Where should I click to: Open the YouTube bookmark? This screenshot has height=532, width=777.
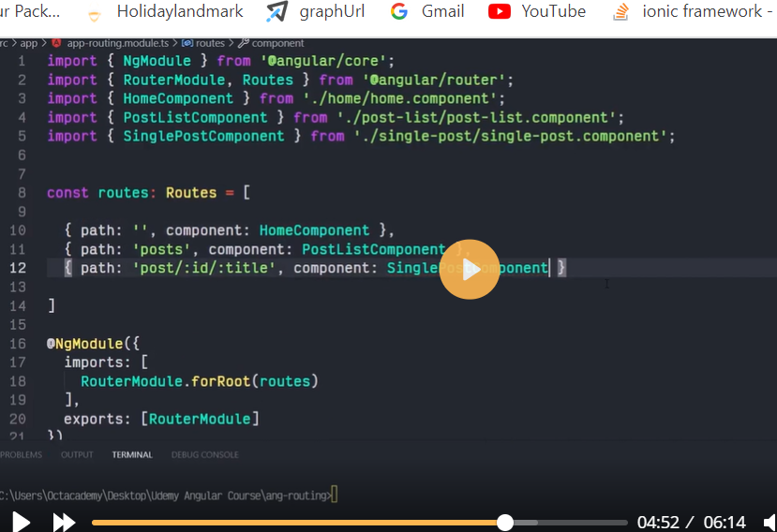click(553, 11)
